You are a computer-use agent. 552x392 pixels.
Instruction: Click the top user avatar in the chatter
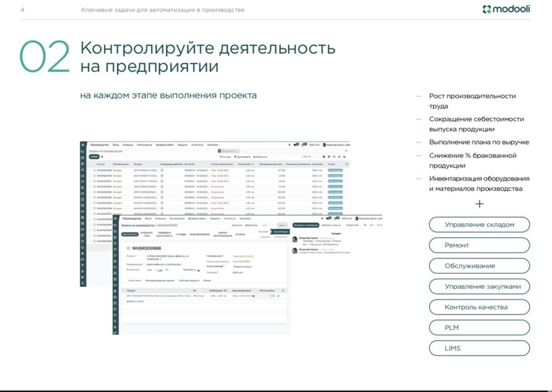tap(295, 239)
